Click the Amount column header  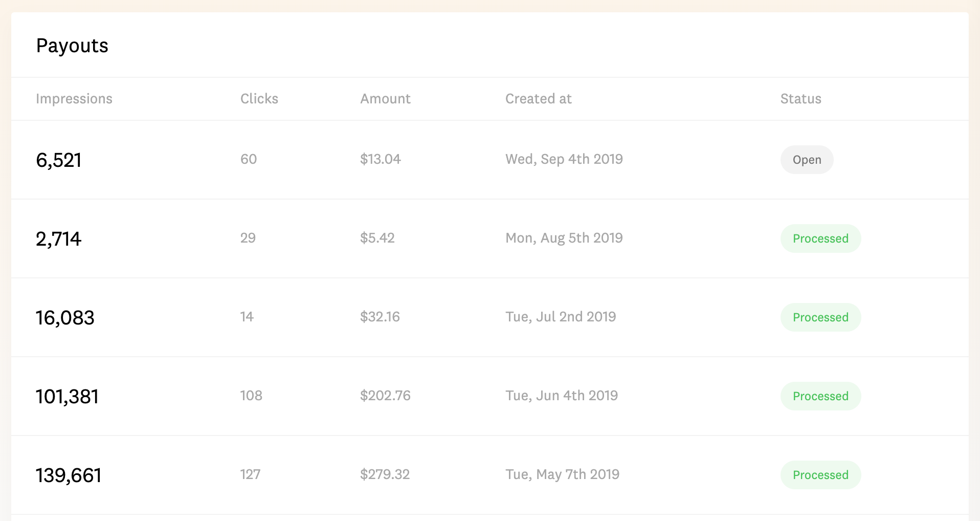click(385, 99)
